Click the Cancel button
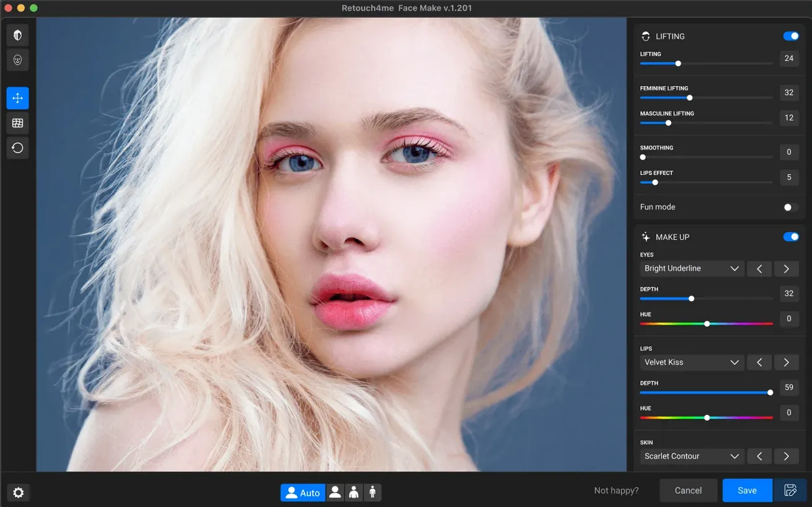The height and width of the screenshot is (507, 812). pos(688,490)
